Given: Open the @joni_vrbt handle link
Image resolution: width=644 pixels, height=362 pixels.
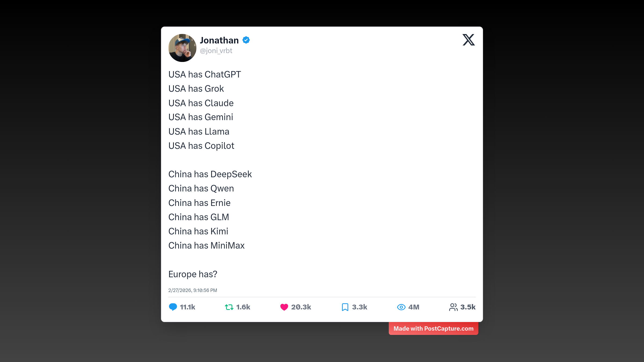Looking at the screenshot, I should [x=216, y=51].
